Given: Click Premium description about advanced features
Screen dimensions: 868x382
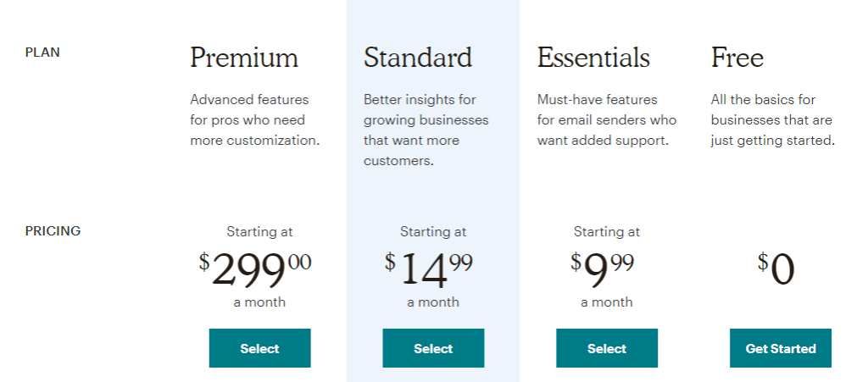Looking at the screenshot, I should [254, 119].
